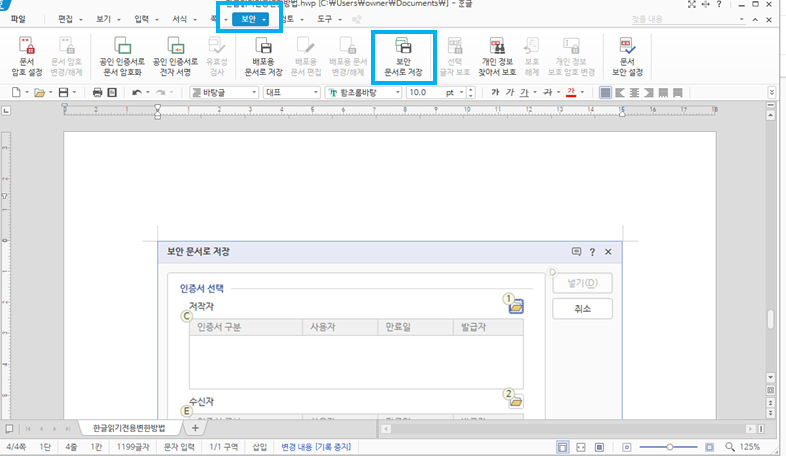Click the zoom magnifier icon in status bar
Viewport: 786px width, 456px height.
pyautogui.click(x=730, y=446)
